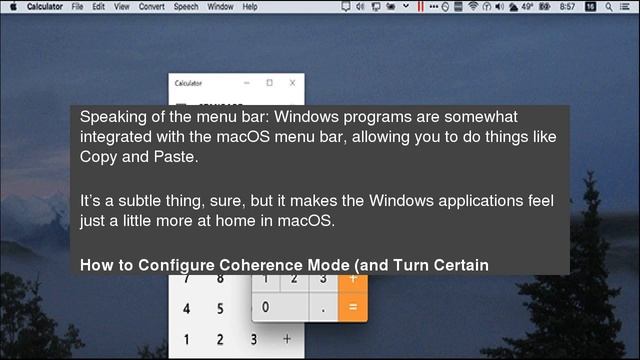Click the battery status icon

[545, 7]
